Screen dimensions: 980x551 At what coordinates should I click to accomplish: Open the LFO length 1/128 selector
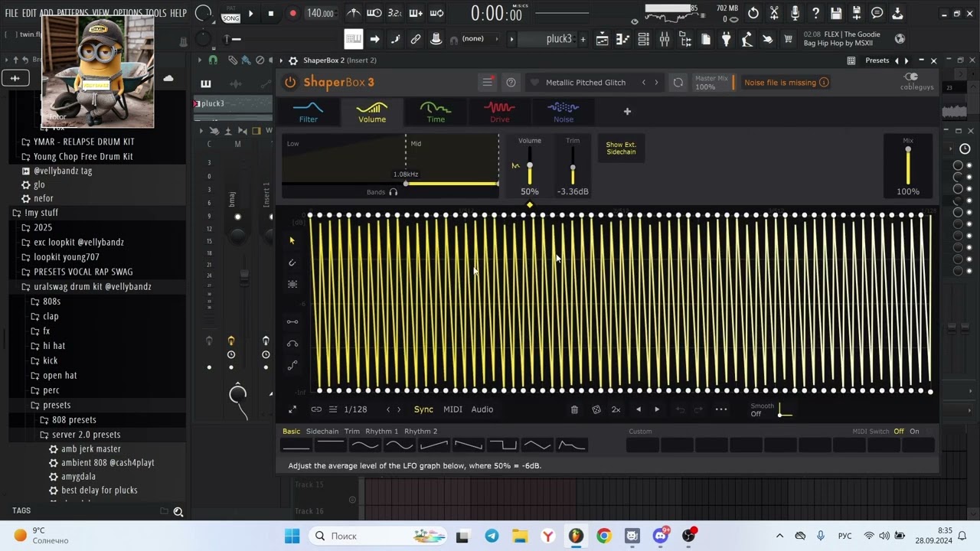pos(355,409)
